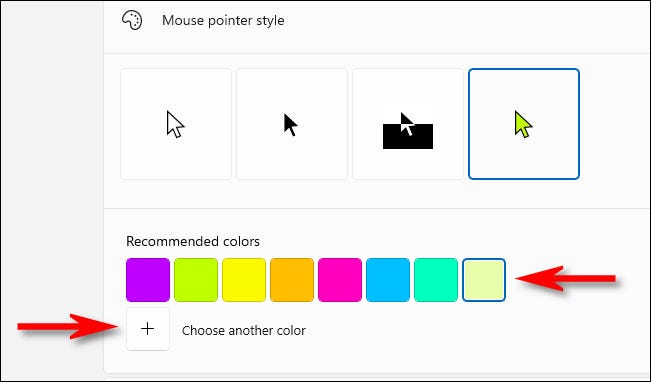Select the yellow recommended color swatch
651x382 pixels.
coord(244,280)
